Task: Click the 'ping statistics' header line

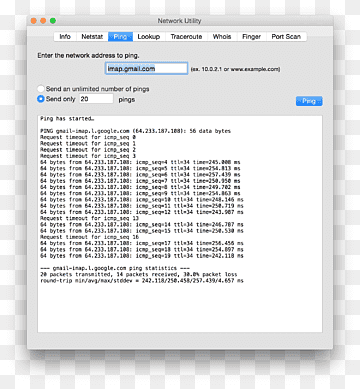Action: [115, 268]
